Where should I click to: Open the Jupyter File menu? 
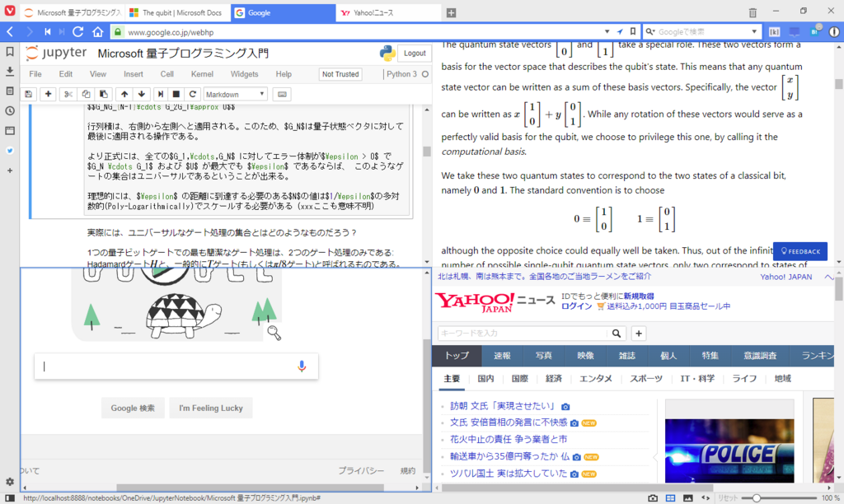click(x=35, y=74)
